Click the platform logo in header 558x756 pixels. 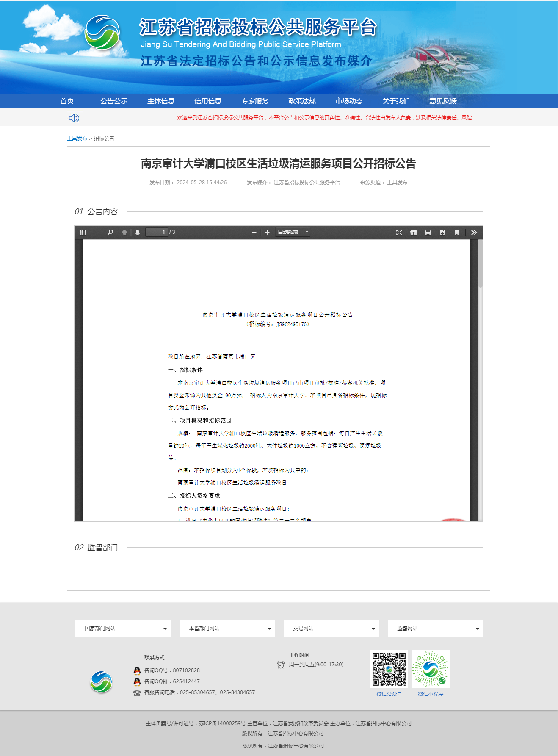pyautogui.click(x=102, y=32)
